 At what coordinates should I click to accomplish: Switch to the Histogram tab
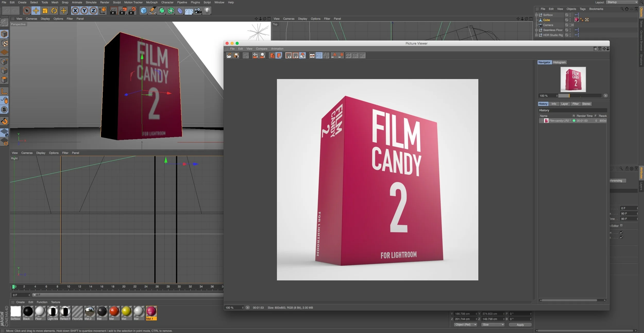pyautogui.click(x=559, y=62)
